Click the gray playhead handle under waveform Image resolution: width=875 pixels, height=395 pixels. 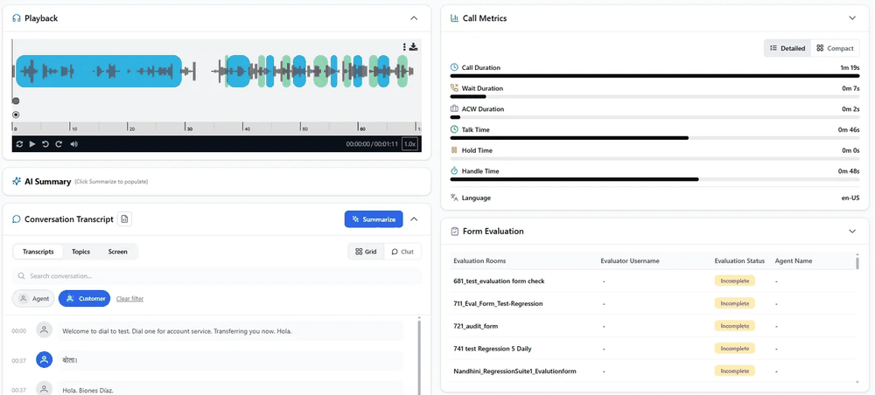[x=16, y=101]
